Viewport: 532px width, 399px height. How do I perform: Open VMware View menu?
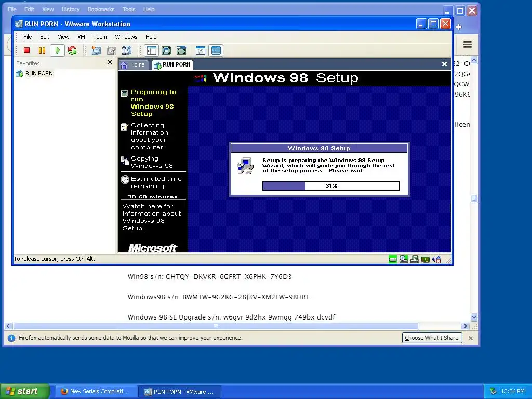click(x=63, y=37)
